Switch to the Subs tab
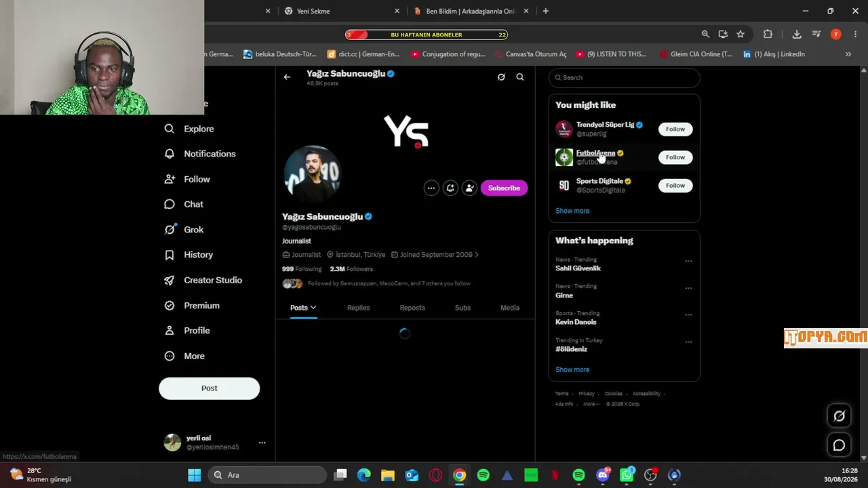The height and width of the screenshot is (488, 868). [462, 308]
